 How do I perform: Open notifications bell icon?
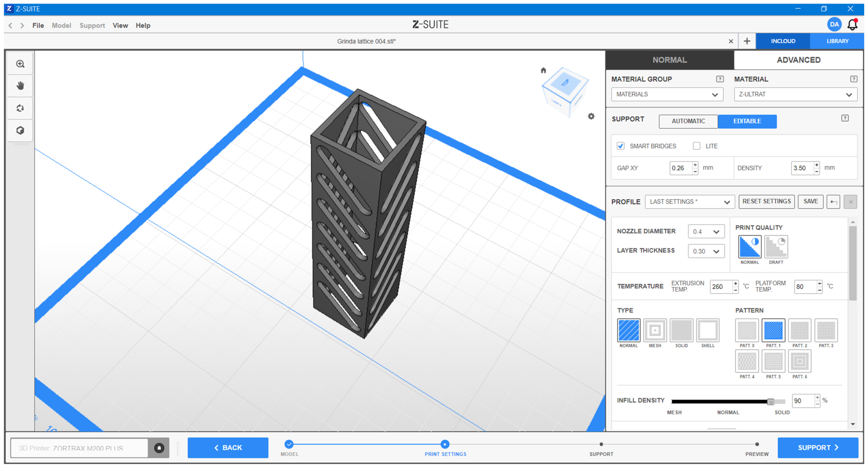[x=852, y=25]
